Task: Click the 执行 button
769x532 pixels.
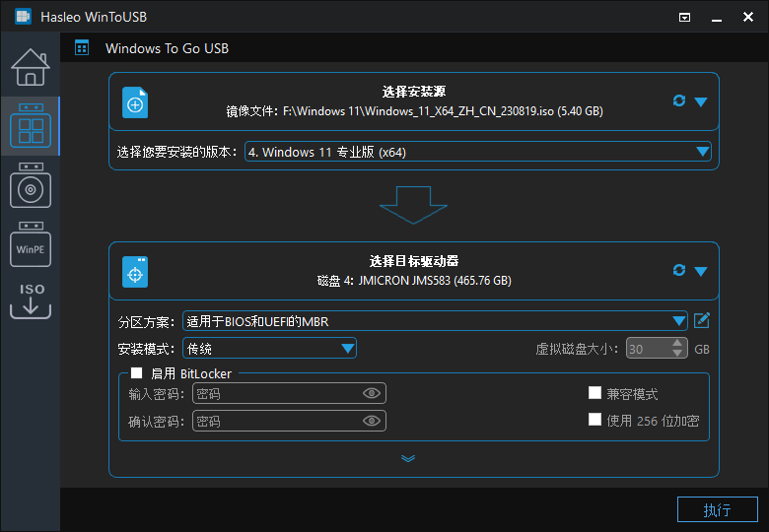Action: coord(718,510)
